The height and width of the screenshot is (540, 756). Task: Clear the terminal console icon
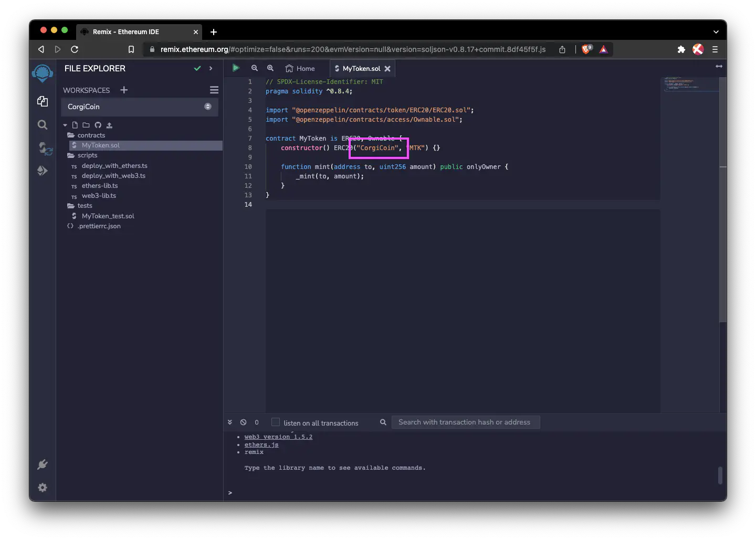click(x=244, y=422)
